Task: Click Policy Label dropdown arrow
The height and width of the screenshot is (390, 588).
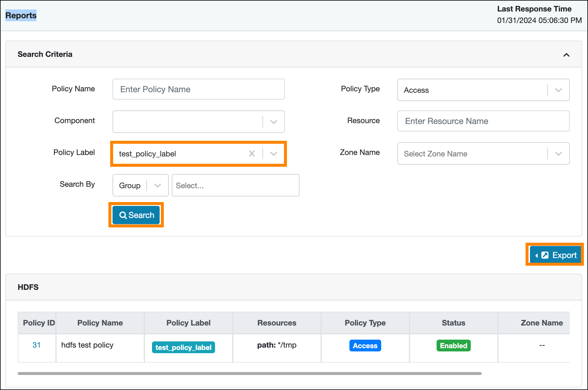Action: coord(274,153)
